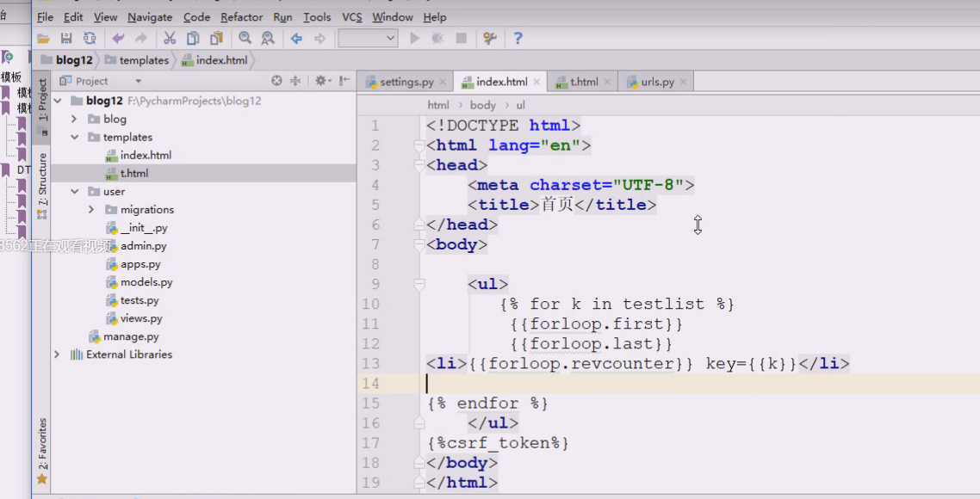980x499 pixels.
Task: Open the VCS menu
Action: coord(352,17)
